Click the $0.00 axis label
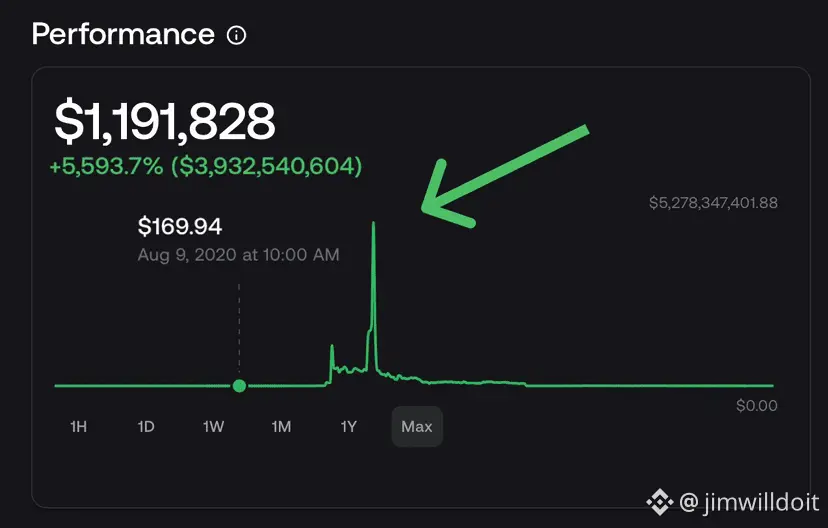 pos(756,406)
